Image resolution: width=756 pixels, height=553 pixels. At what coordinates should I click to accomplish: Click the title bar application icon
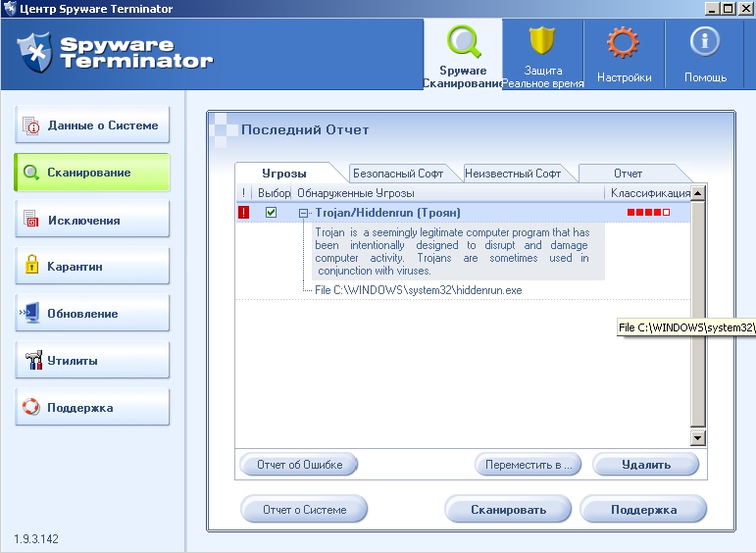click(x=9, y=8)
